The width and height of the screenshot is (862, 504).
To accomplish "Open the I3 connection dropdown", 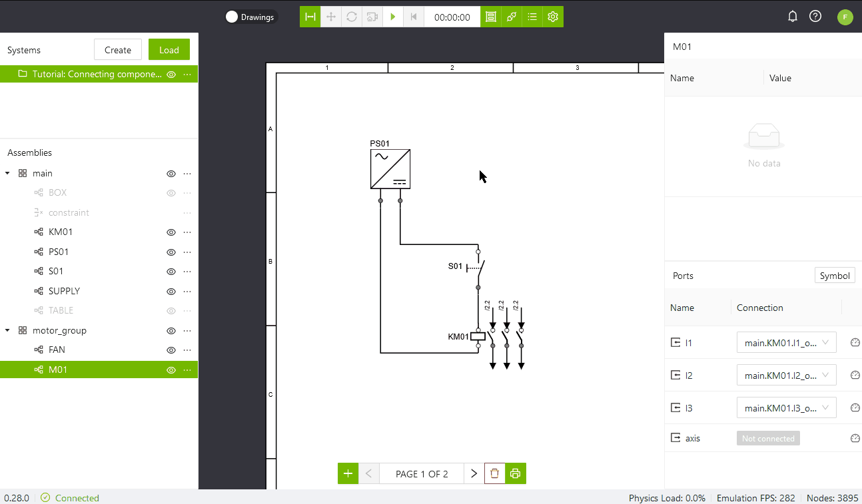I will click(786, 408).
